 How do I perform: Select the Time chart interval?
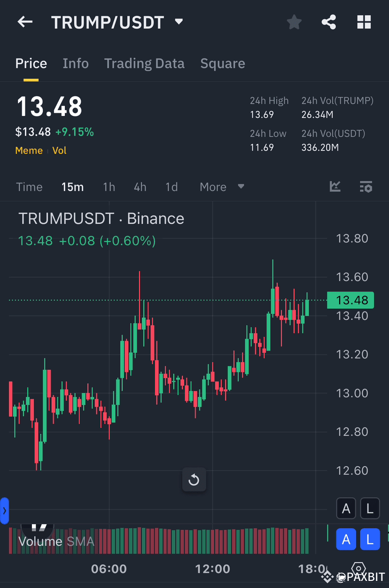tap(29, 187)
